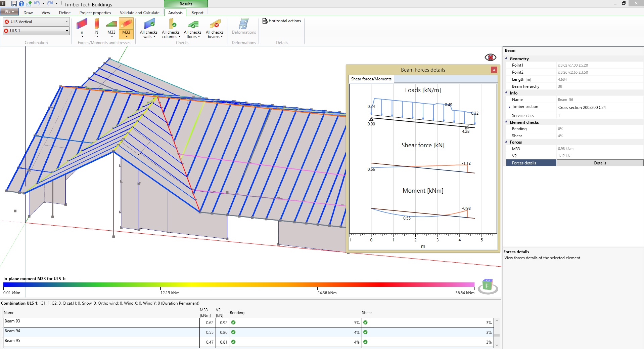Show wall n forces icon
The width and height of the screenshot is (644, 349).
pos(82,24)
